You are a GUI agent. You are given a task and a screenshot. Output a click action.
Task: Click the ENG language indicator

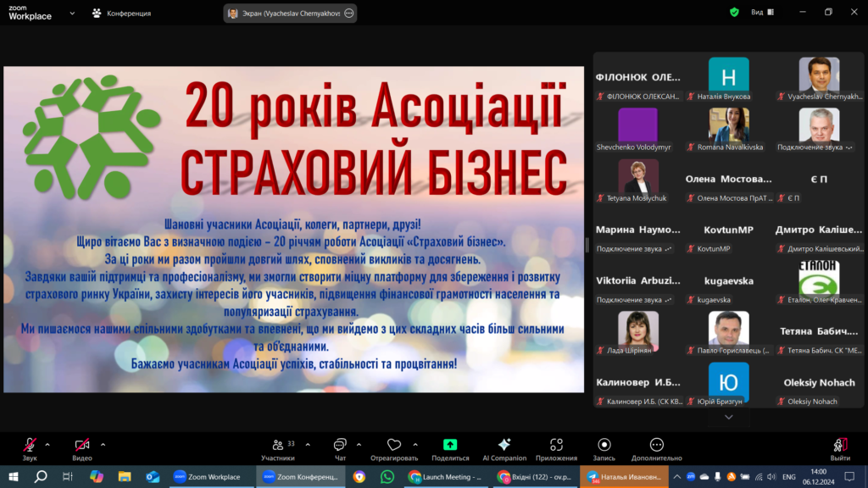coord(789,476)
